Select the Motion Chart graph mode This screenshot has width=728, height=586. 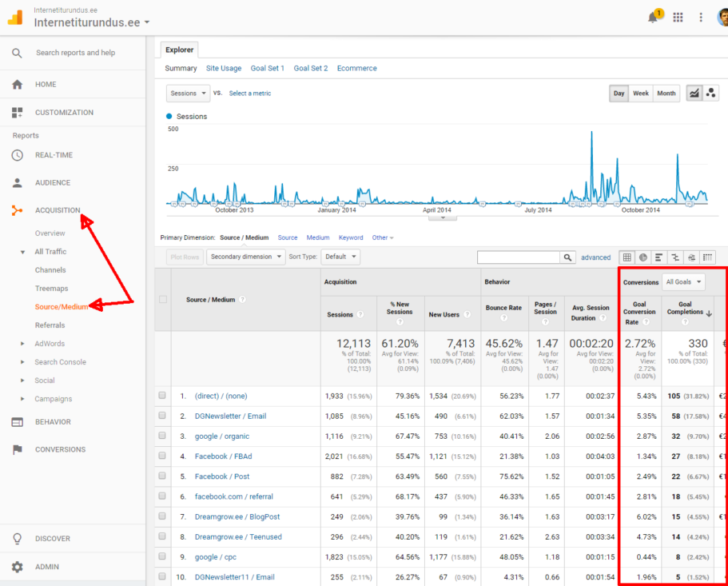pyautogui.click(x=712, y=94)
